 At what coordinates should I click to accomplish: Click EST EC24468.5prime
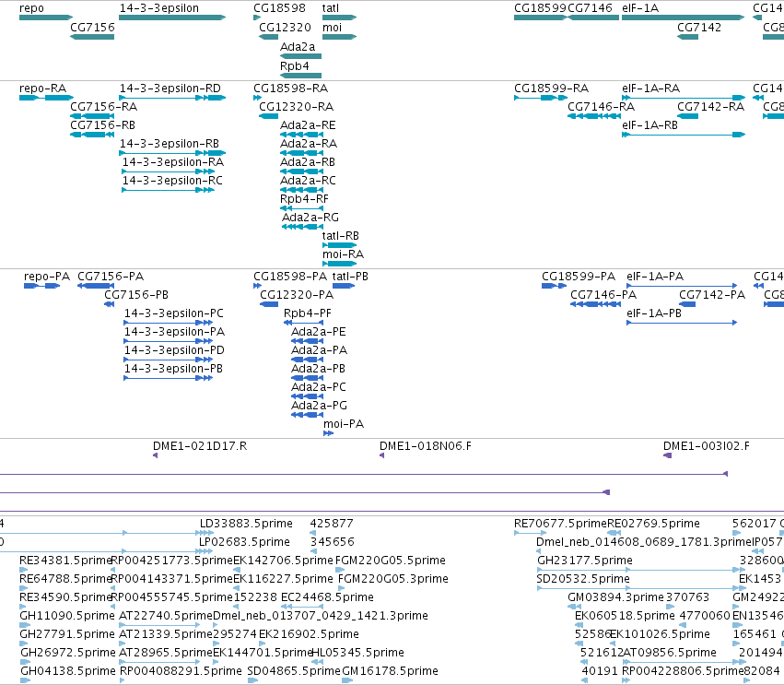click(x=327, y=596)
